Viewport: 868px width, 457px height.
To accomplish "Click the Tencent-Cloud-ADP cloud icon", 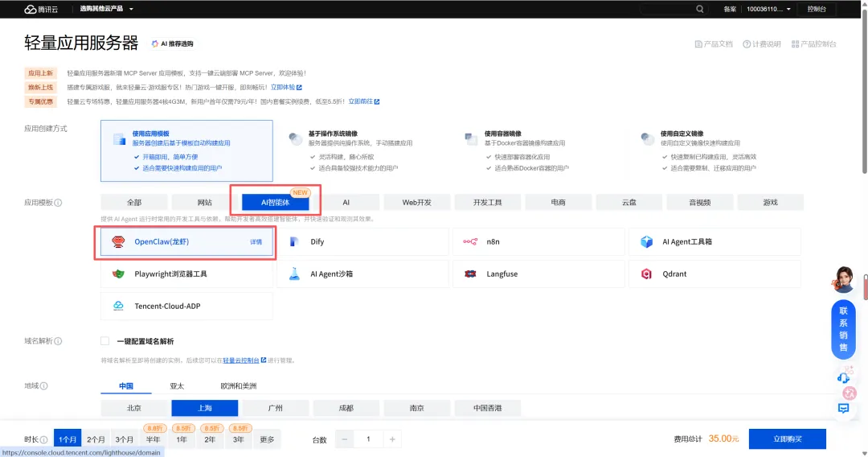I will [118, 306].
